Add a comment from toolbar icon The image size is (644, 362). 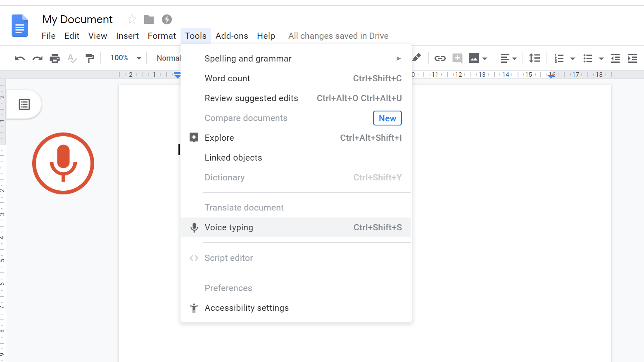[457, 58]
